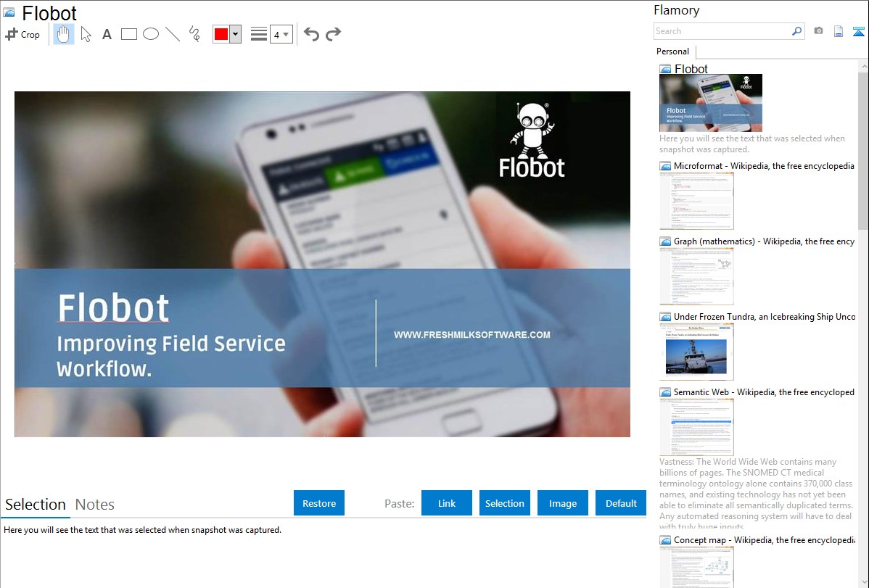The width and height of the screenshot is (869, 588).
Task: Click 'Under Frozen Tundra, an Icebreaking Ship' title
Action: pyautogui.click(x=765, y=316)
